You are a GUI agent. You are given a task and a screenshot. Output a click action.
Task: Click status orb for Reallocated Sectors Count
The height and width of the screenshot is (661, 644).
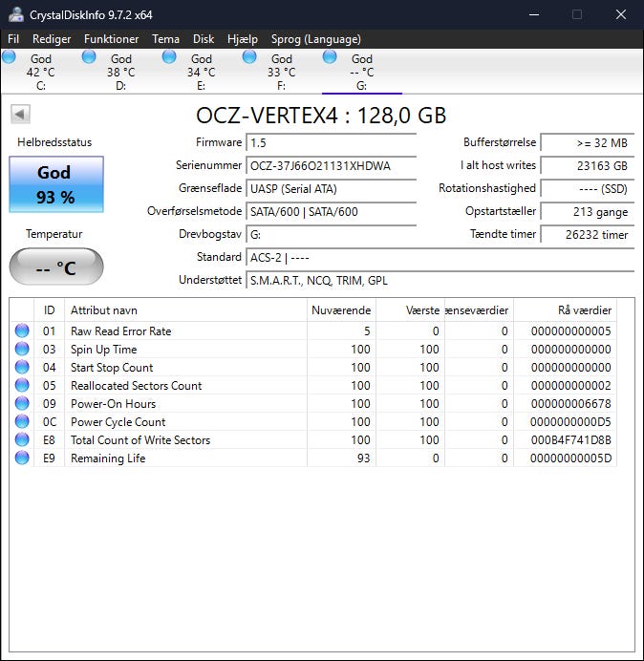pos(22,385)
